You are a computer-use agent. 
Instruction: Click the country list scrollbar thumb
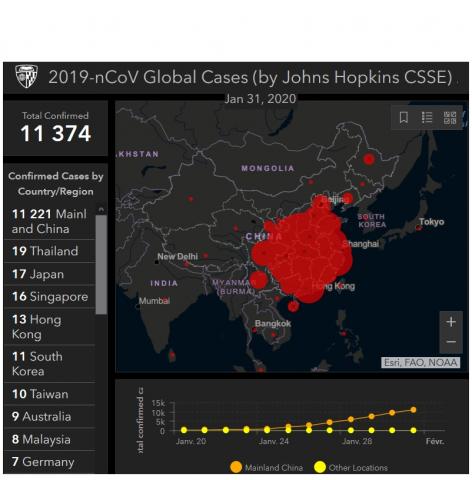(x=101, y=264)
